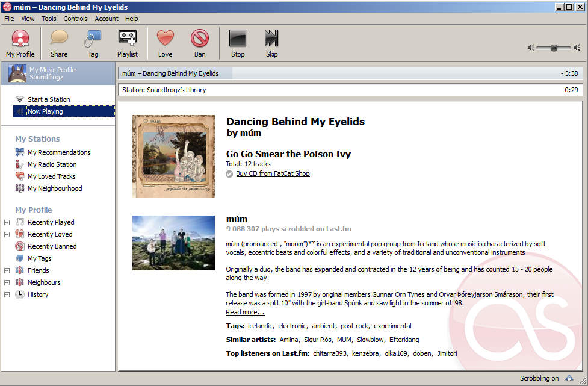
Task: Open similar artist Sigur Rós
Action: [x=317, y=340]
